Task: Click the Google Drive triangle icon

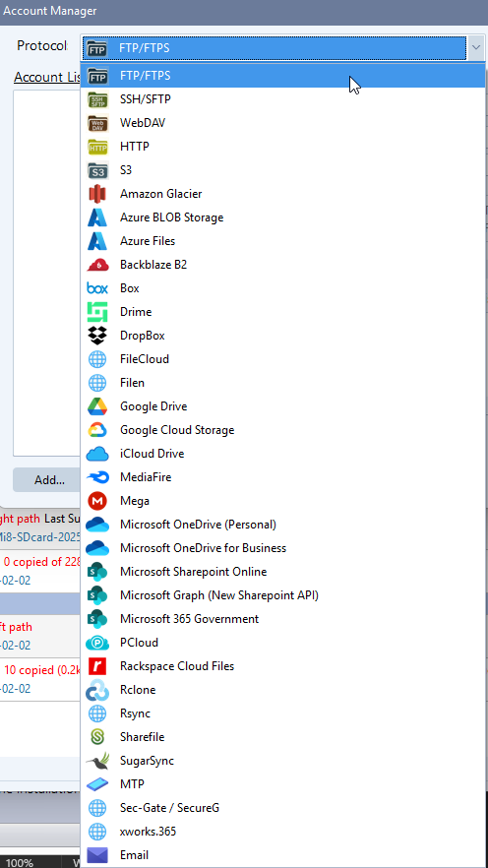Action: 97,406
